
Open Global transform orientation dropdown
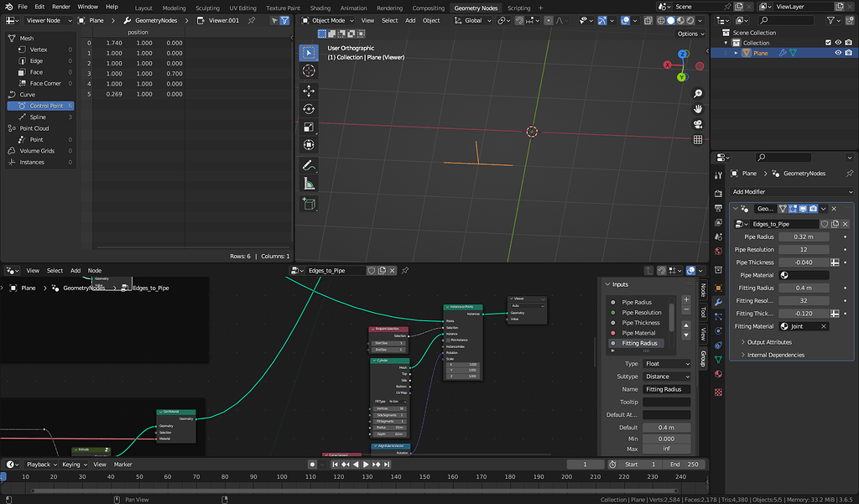472,20
